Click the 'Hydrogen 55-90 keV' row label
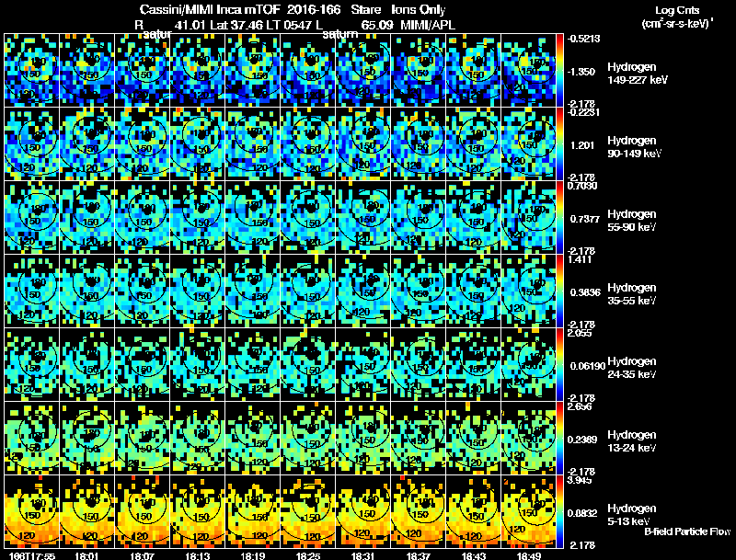 pos(632,221)
